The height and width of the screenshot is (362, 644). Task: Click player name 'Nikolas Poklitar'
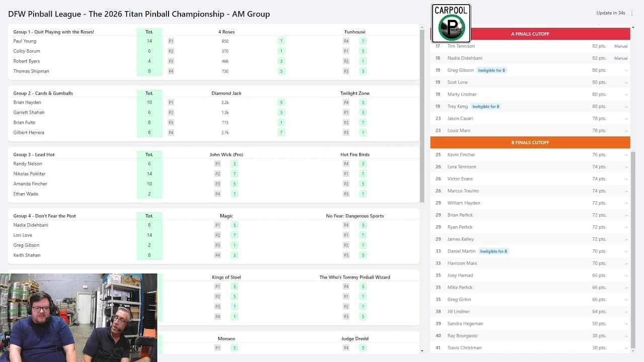(x=29, y=174)
